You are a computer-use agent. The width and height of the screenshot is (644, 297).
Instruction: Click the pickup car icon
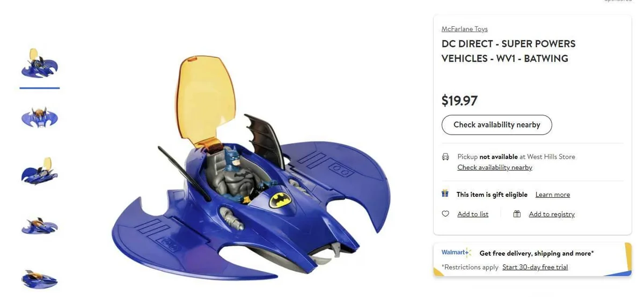click(x=445, y=157)
